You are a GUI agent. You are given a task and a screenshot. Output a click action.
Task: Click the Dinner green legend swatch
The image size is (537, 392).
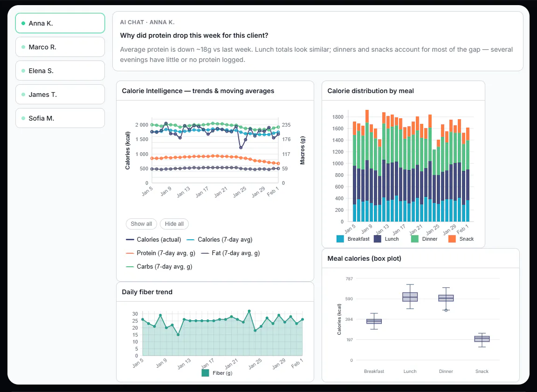point(414,239)
